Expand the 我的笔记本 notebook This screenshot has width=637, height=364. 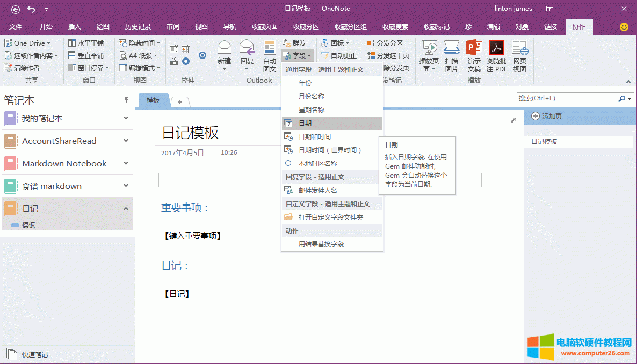point(126,118)
